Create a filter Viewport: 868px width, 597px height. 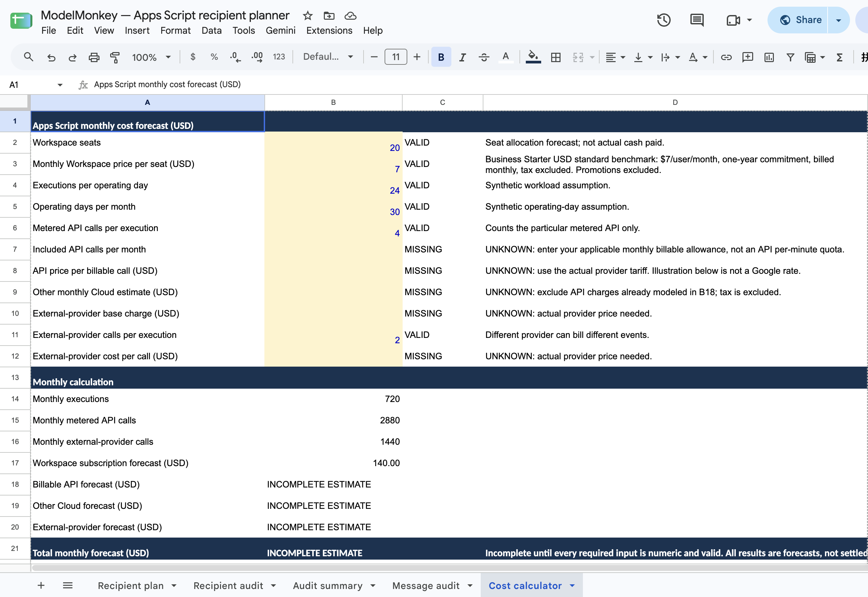(790, 57)
